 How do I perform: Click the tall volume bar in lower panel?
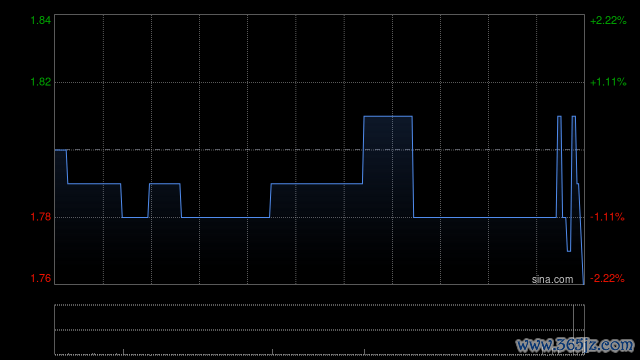pos(573,329)
